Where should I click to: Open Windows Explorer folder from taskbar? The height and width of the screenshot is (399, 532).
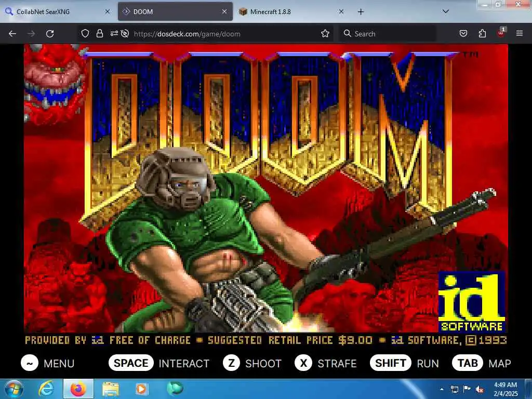pos(110,389)
